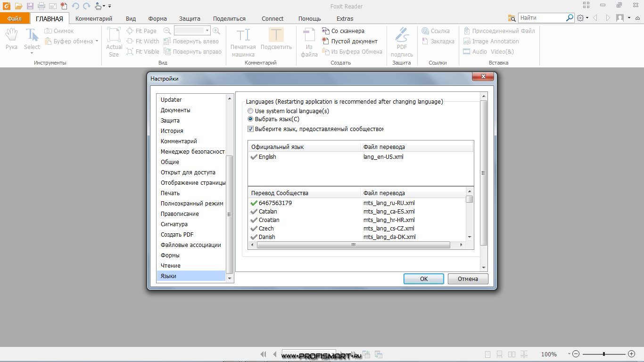Viewport: 644px width, 362px height.
Task: Expand the Select tool dropdown arrow
Action: point(32,53)
